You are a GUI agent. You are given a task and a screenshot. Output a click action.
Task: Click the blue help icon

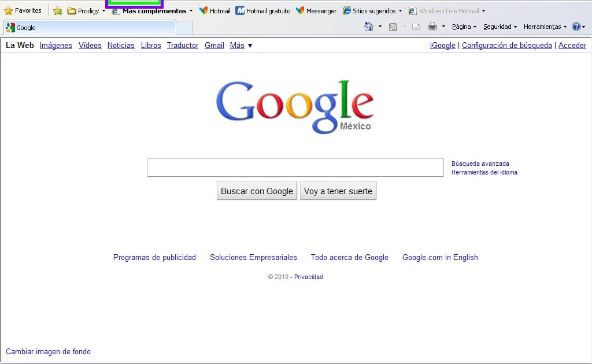[x=576, y=27]
